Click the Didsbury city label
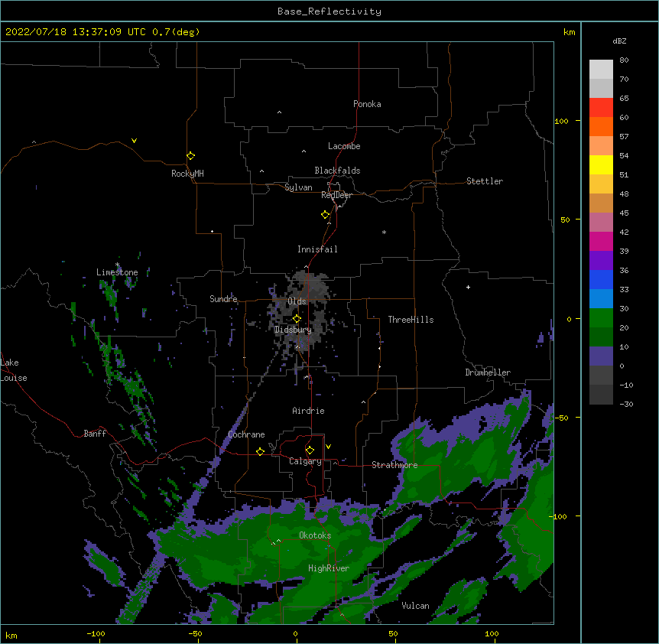The image size is (659, 644). coord(293,330)
